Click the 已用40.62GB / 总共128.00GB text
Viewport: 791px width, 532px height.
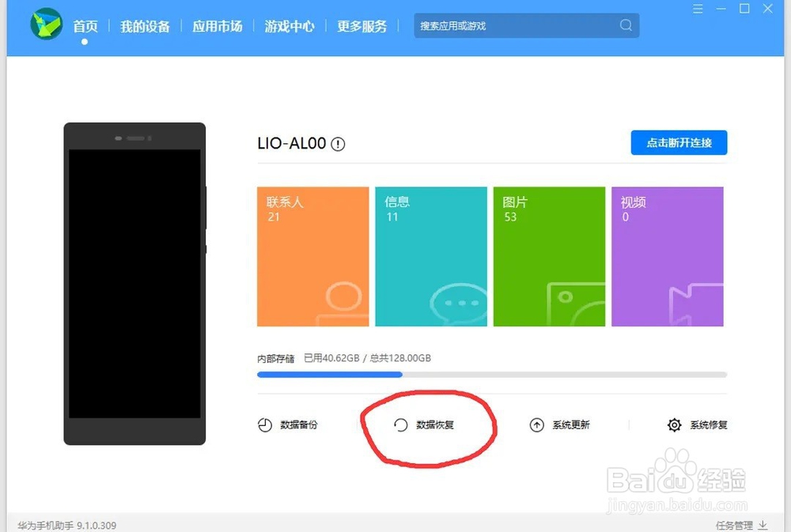click(367, 358)
